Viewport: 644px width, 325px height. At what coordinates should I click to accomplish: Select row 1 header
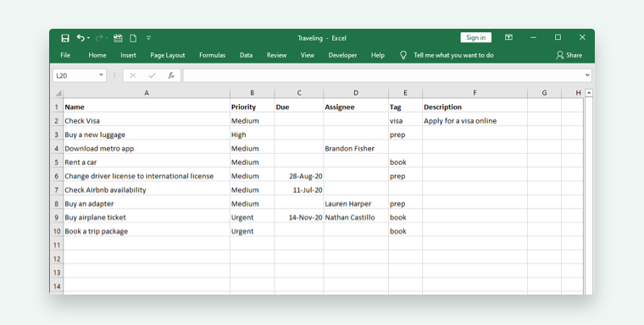pyautogui.click(x=57, y=107)
